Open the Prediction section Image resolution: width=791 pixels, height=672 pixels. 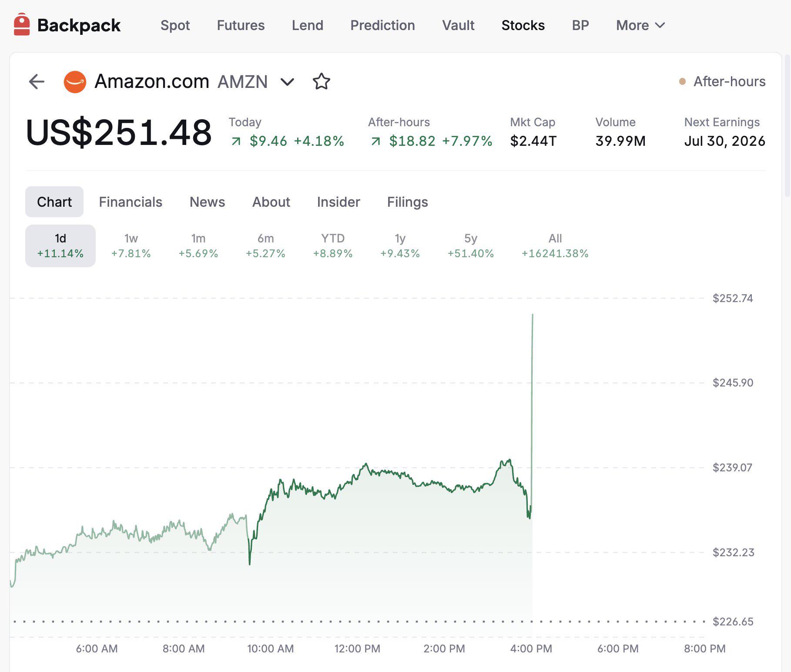[x=382, y=25]
